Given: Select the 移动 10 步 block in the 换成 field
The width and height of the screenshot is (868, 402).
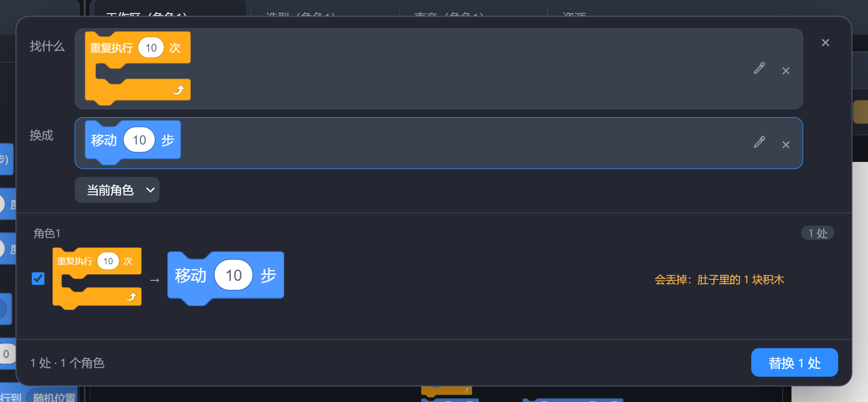Looking at the screenshot, I should click(x=133, y=142).
